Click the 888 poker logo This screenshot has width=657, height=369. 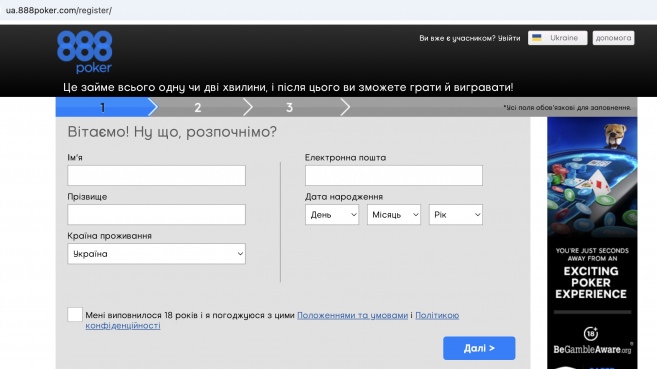85,52
